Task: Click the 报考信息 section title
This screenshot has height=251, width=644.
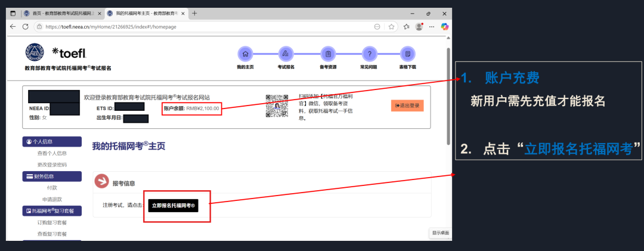Action: pyautogui.click(x=123, y=183)
